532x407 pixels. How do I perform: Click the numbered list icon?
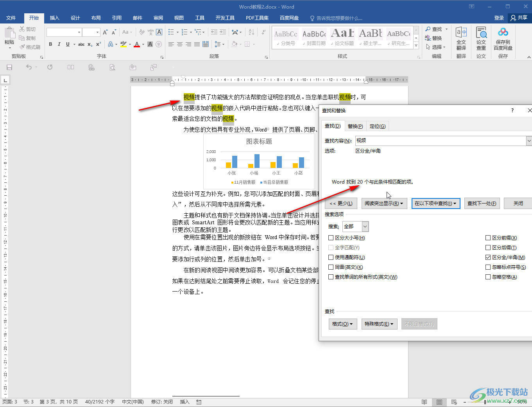(x=184, y=32)
